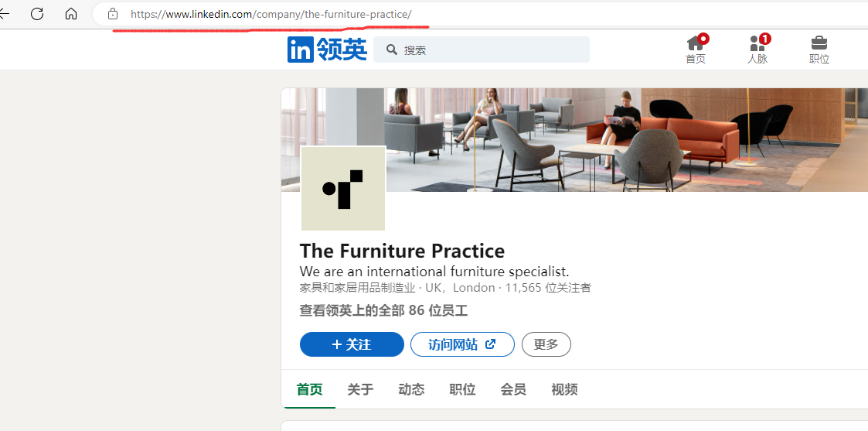868x431 pixels.
Task: Open the 视频 tab
Action: pos(565,389)
